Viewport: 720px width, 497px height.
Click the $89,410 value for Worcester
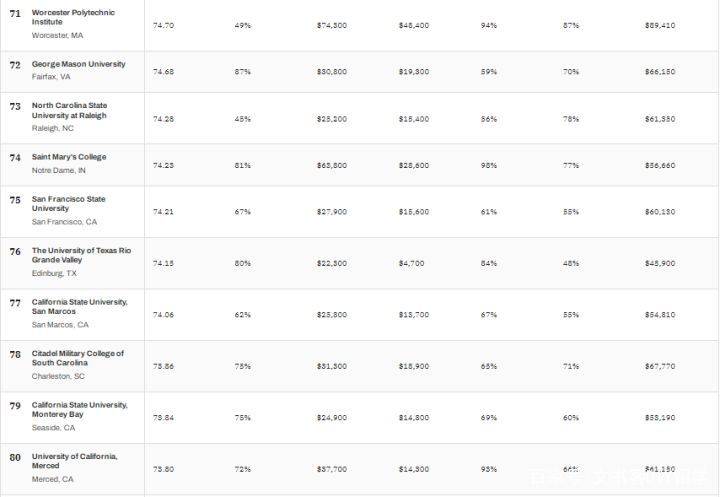point(660,25)
